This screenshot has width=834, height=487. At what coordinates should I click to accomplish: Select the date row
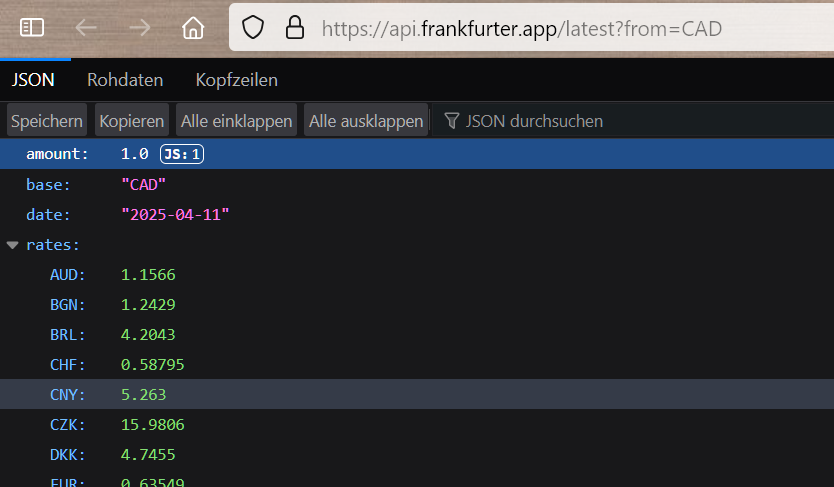pyautogui.click(x=417, y=215)
